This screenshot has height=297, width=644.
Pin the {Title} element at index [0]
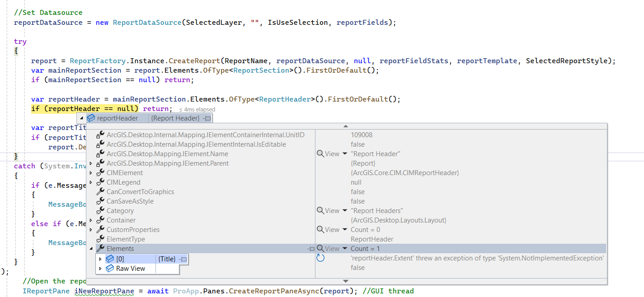183,259
